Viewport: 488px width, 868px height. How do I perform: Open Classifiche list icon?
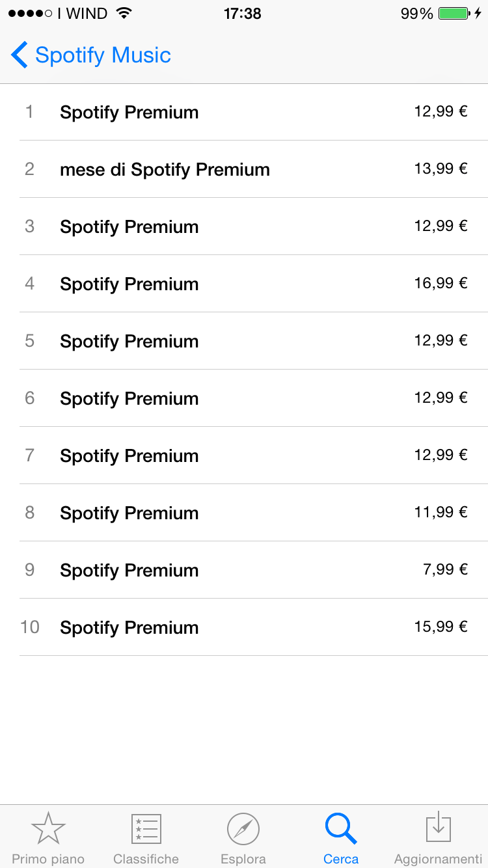(146, 830)
